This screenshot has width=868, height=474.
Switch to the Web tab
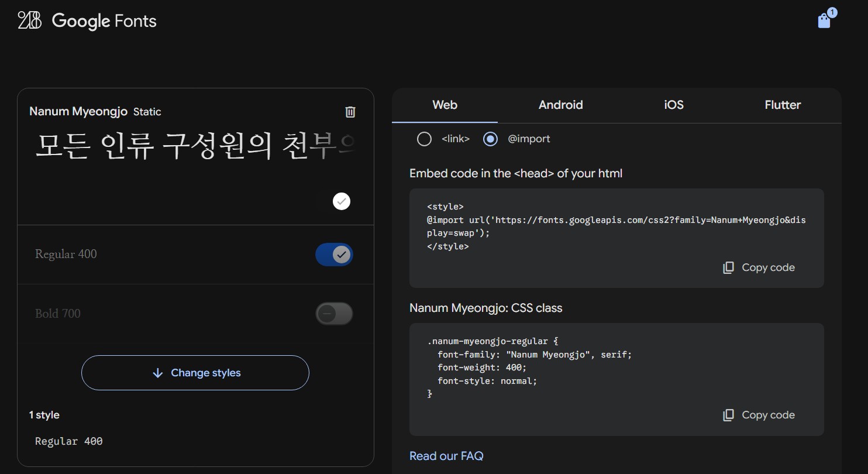[x=445, y=105]
